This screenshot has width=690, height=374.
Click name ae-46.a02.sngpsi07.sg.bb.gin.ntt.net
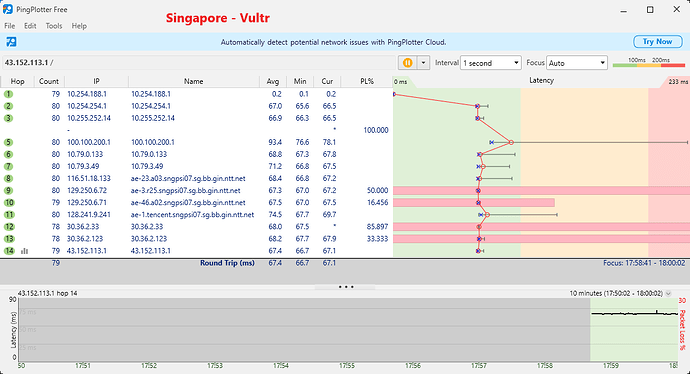[188, 203]
